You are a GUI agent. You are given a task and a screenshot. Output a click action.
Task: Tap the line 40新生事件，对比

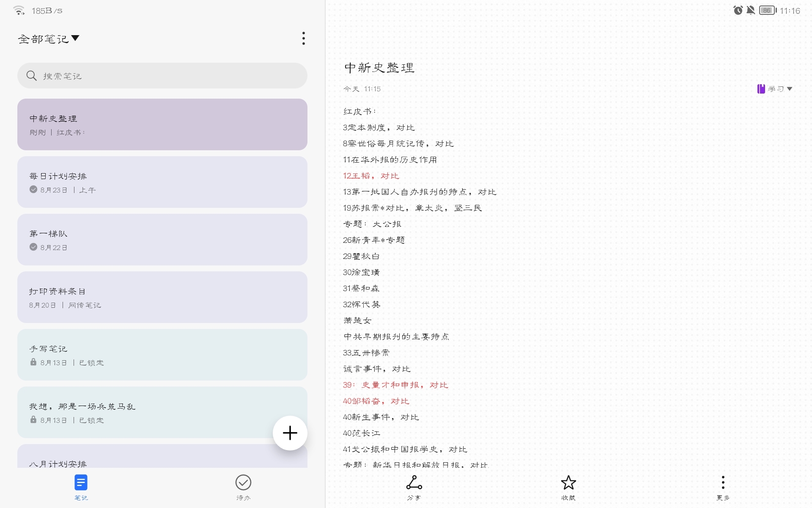point(381,417)
